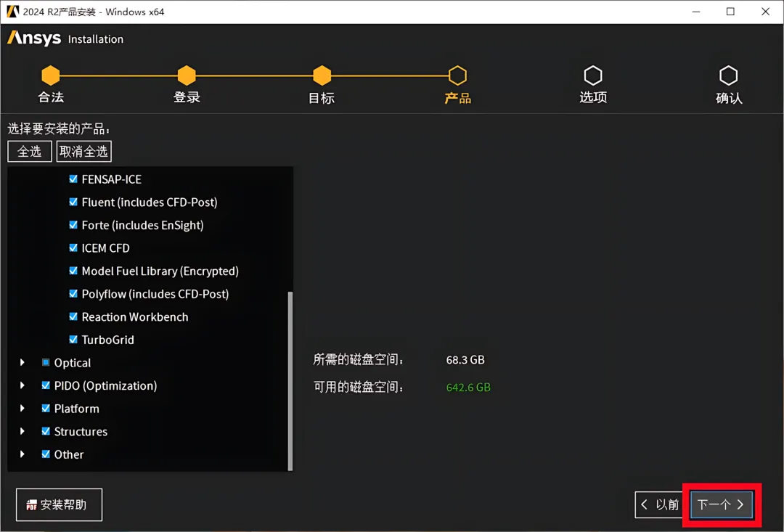The image size is (784, 532).
Task: Maximize the installer window
Action: (x=730, y=12)
